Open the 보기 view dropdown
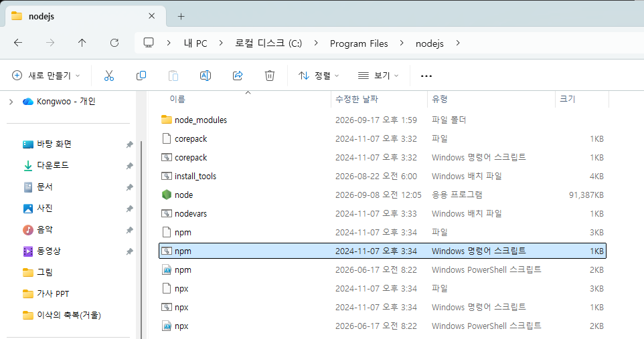This screenshot has width=644, height=339. pos(378,76)
